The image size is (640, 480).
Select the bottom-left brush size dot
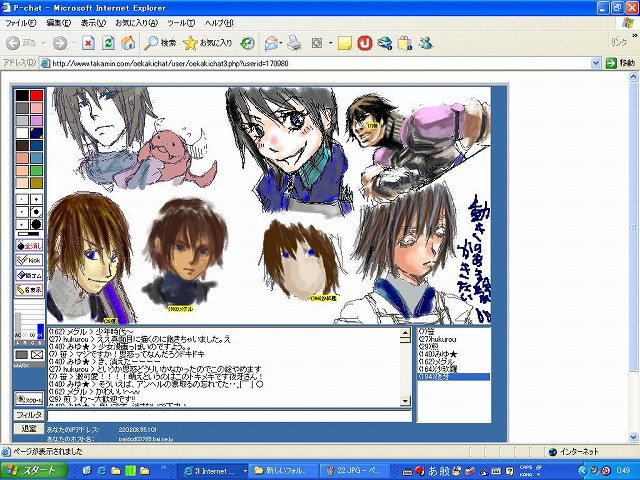tap(22, 224)
